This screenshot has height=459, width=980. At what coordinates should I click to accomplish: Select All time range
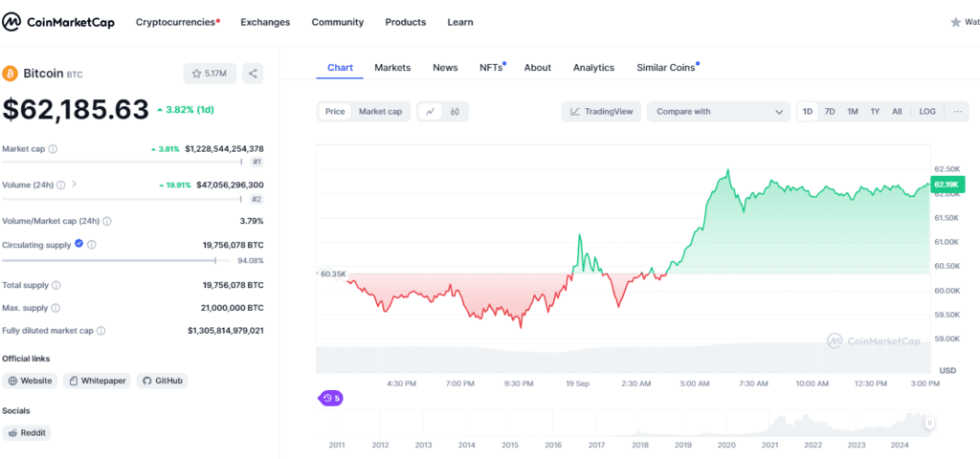pos(897,112)
